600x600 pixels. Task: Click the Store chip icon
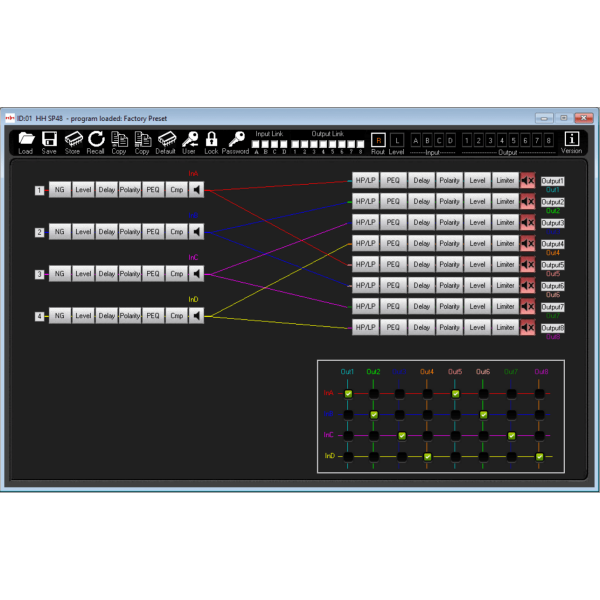click(72, 139)
